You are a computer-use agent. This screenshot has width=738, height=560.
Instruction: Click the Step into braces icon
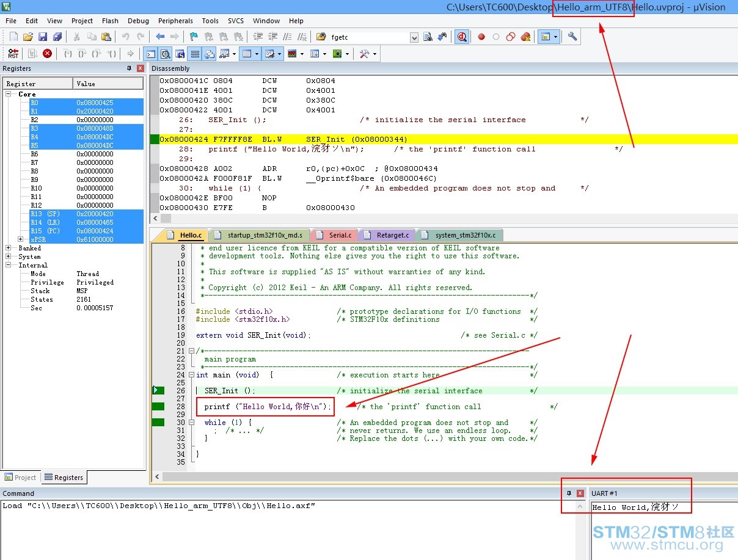pyautogui.click(x=68, y=54)
